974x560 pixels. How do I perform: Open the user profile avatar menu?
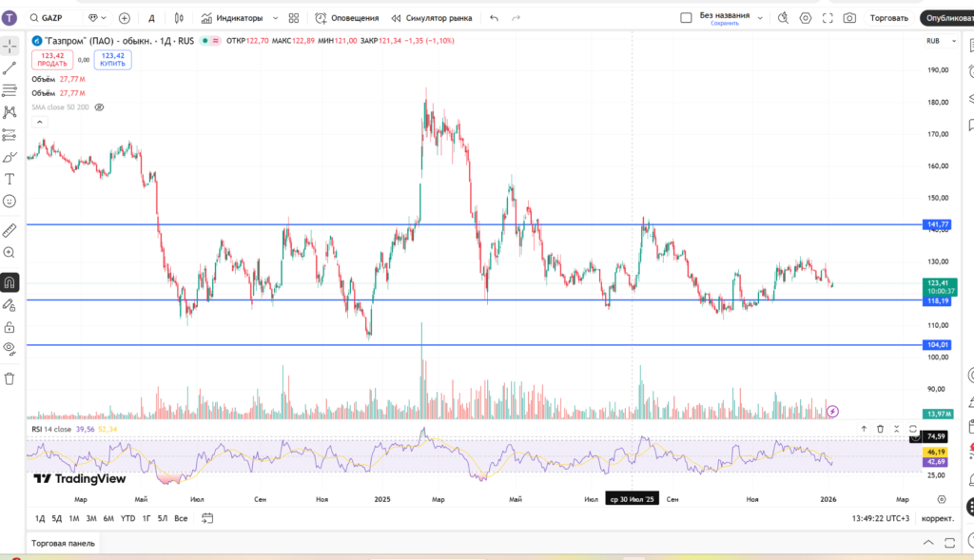point(10,18)
